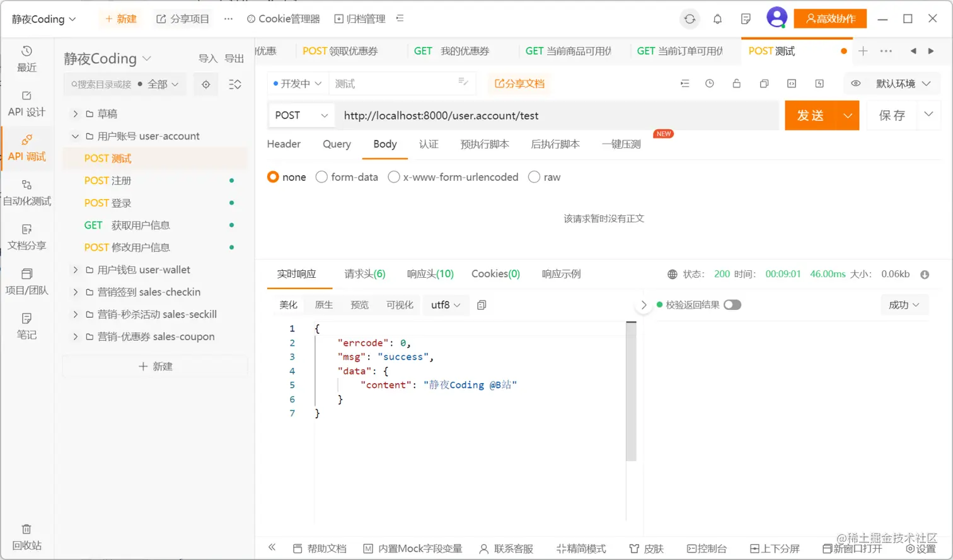Open the 发送 send options arrow
The width and height of the screenshot is (953, 560).
tap(848, 115)
